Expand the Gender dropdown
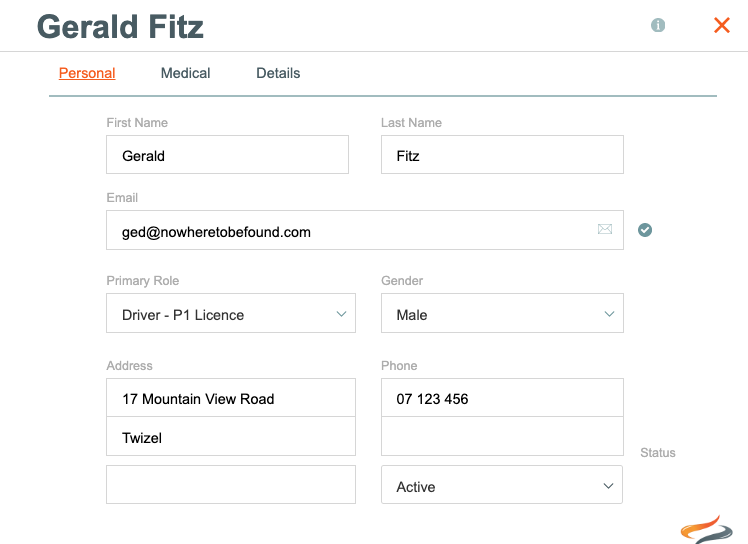748x544 pixels. click(502, 313)
